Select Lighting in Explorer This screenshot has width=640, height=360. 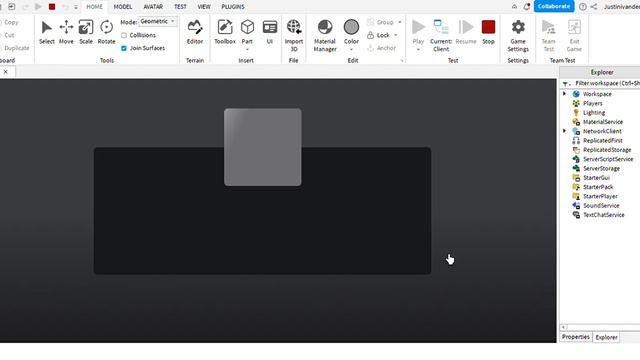tap(593, 113)
